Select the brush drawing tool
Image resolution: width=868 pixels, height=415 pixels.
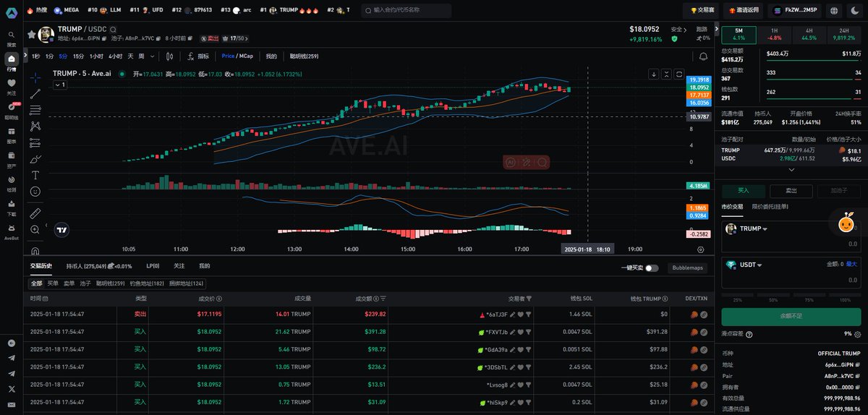point(35,159)
